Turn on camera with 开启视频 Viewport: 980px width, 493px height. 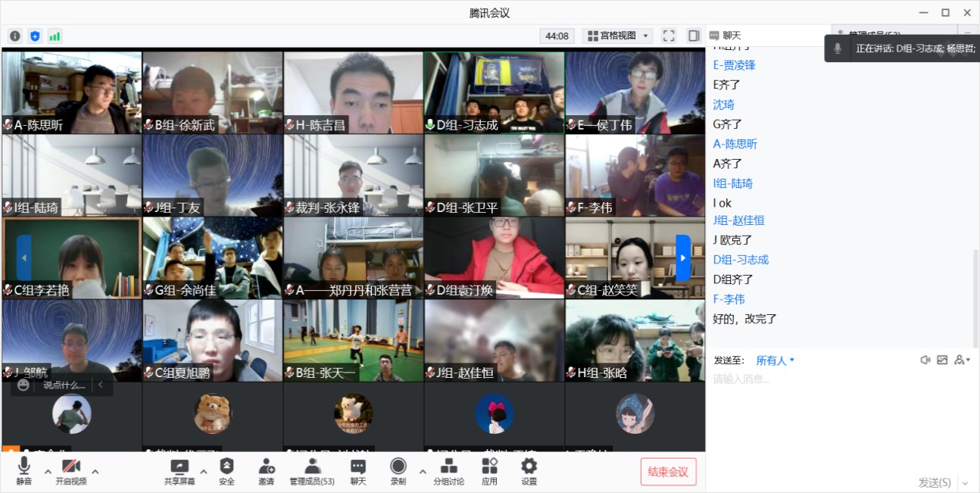[x=71, y=471]
